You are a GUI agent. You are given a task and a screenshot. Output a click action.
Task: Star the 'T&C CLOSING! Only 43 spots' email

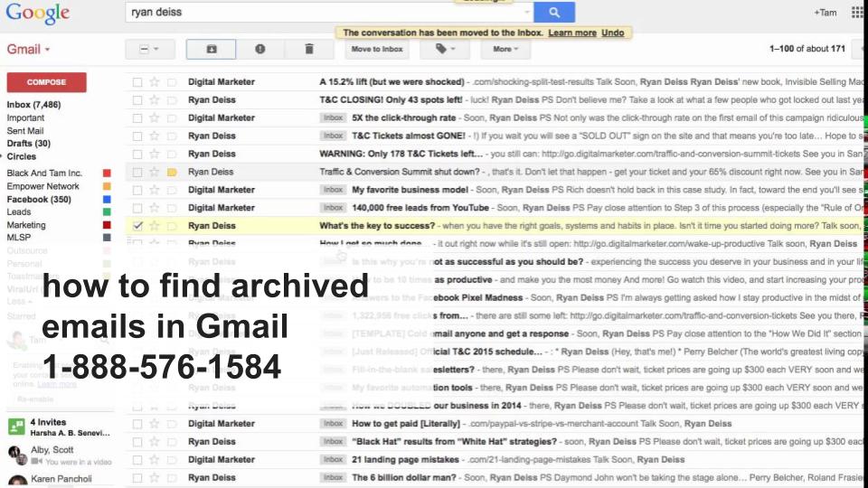155,100
